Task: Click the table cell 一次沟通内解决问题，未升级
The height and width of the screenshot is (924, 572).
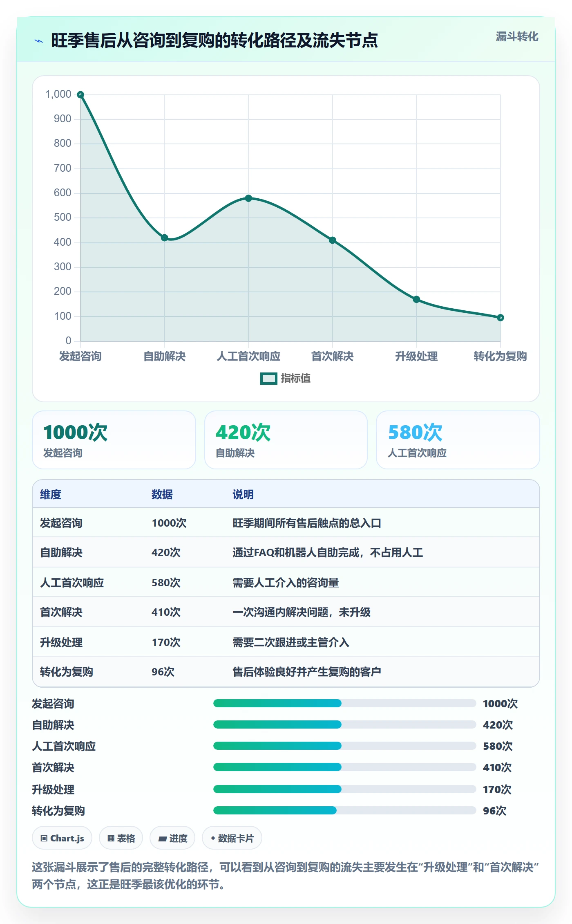Action: point(302,612)
